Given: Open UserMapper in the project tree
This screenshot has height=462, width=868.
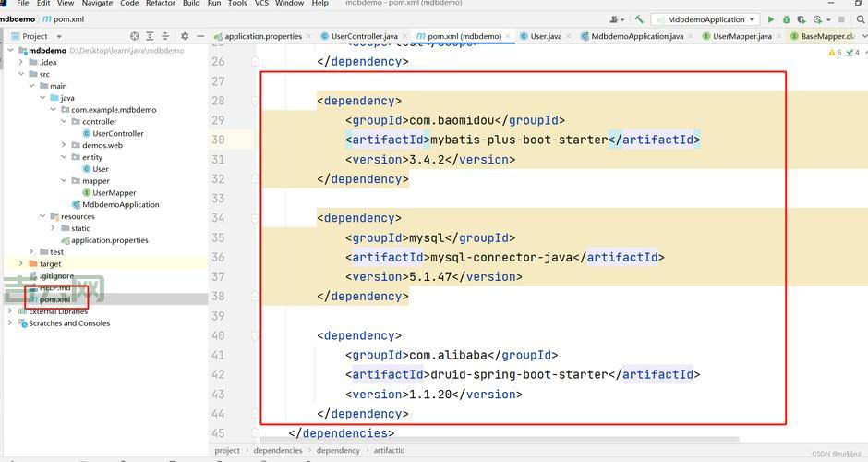Looking at the screenshot, I should click(114, 193).
